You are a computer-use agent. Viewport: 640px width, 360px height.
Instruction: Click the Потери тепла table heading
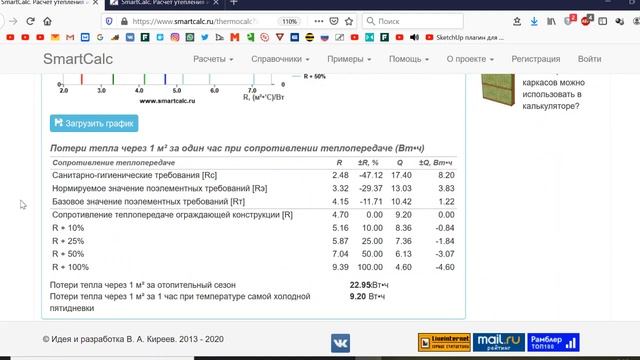pos(237,148)
